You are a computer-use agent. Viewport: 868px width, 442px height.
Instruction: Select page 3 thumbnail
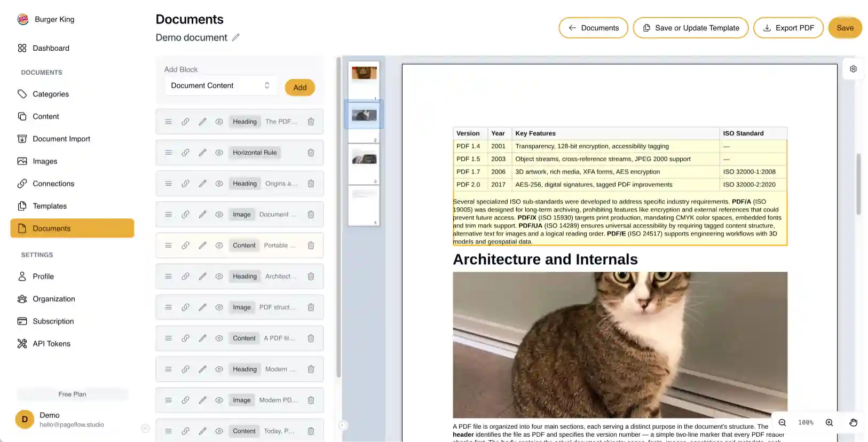pyautogui.click(x=364, y=164)
